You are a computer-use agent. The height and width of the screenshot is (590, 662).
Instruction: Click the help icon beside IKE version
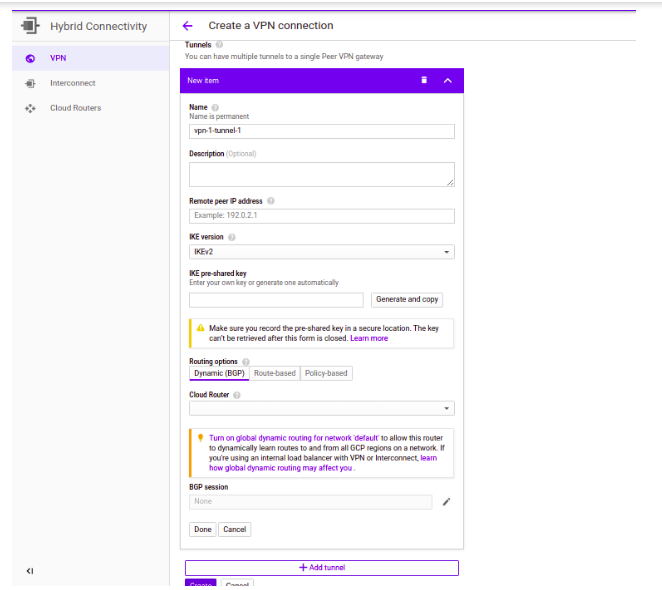(232, 237)
